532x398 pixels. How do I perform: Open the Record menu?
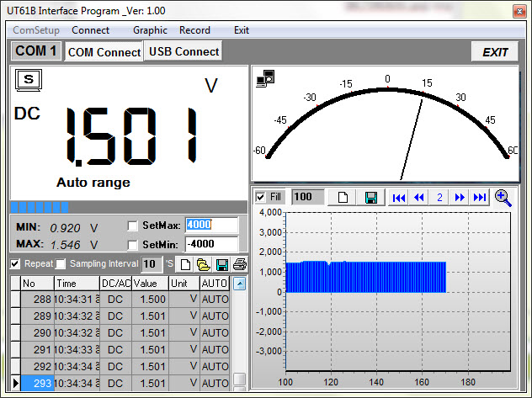[x=194, y=30]
